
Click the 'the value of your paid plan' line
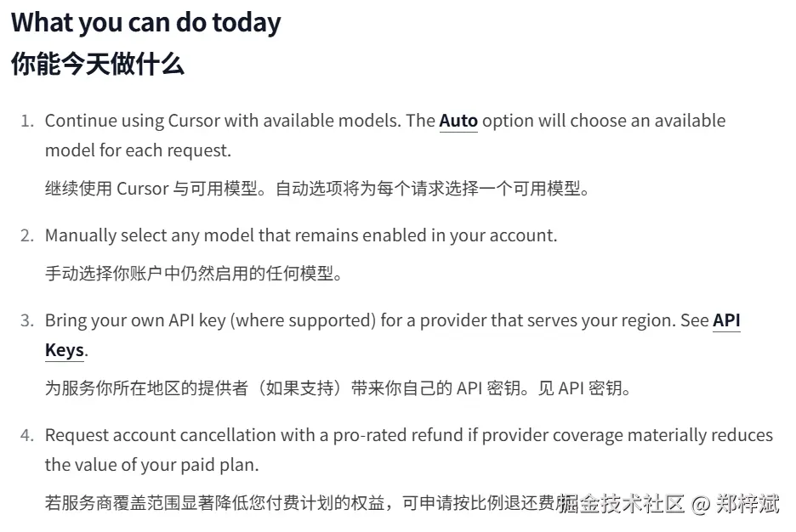click(151, 466)
